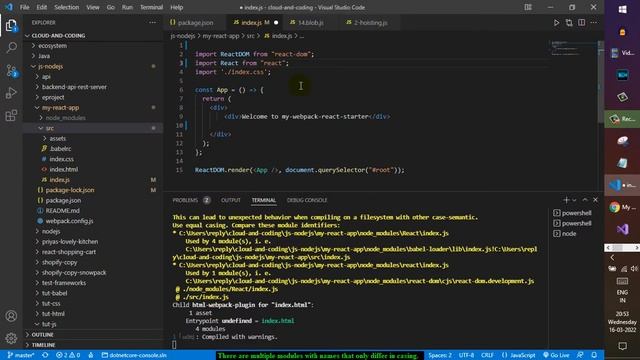
Task: Add a new terminal with plus icon
Action: 566,200
